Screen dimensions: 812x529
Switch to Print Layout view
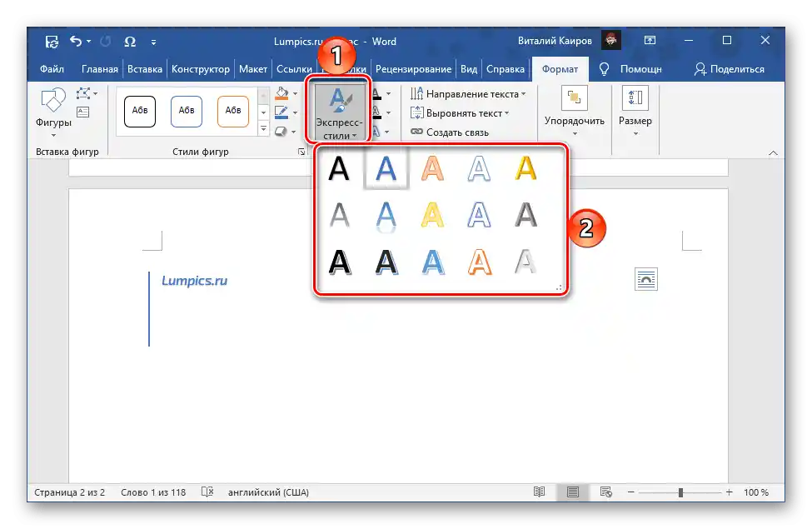(572, 492)
